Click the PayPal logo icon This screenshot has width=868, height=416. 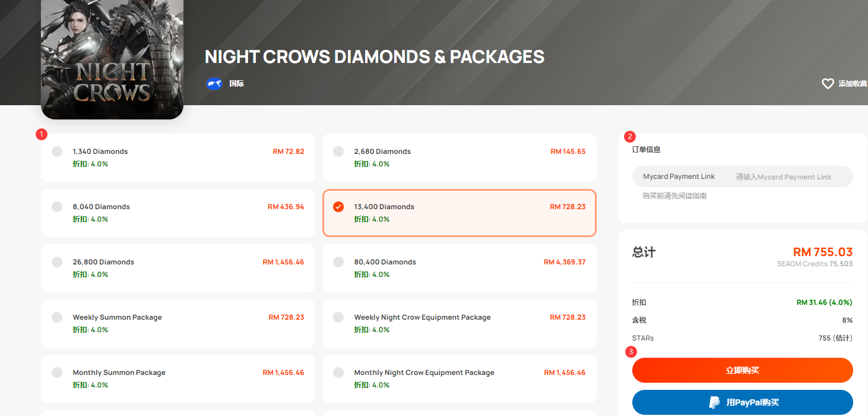pos(715,402)
